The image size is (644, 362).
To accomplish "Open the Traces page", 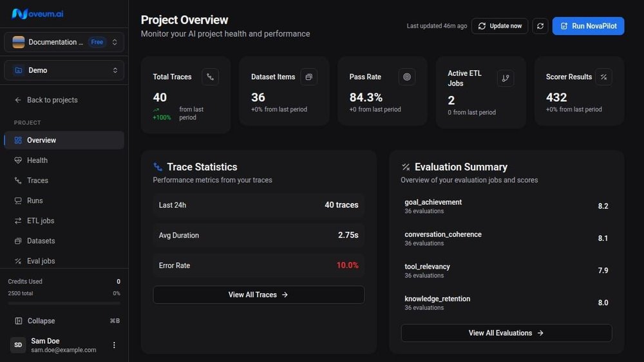I will [64, 180].
